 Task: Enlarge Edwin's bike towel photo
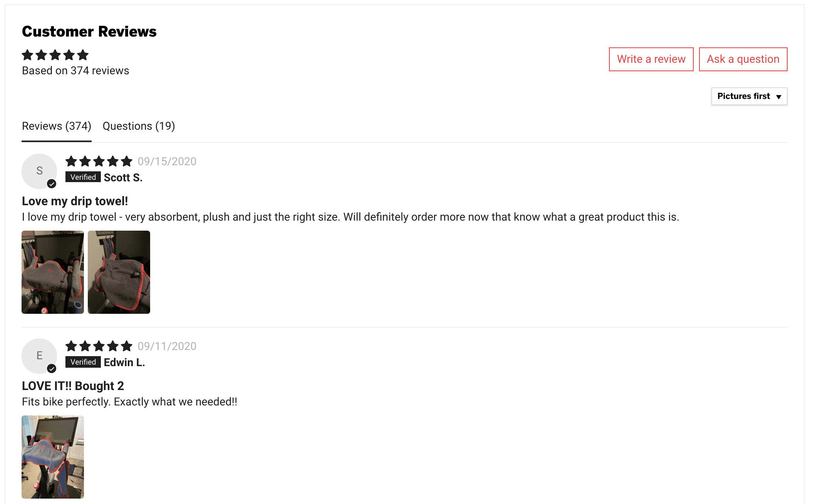click(x=53, y=457)
